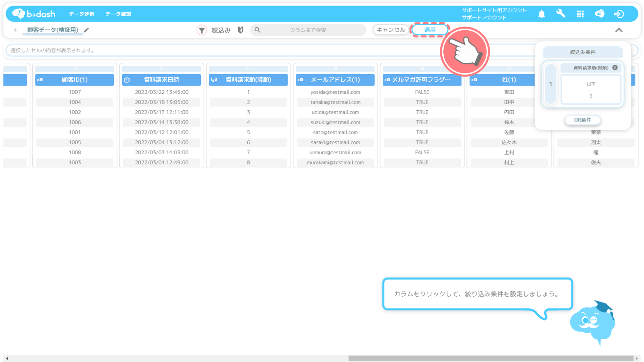Select cell utida@testmail.com
644x362 pixels.
coord(335,112)
